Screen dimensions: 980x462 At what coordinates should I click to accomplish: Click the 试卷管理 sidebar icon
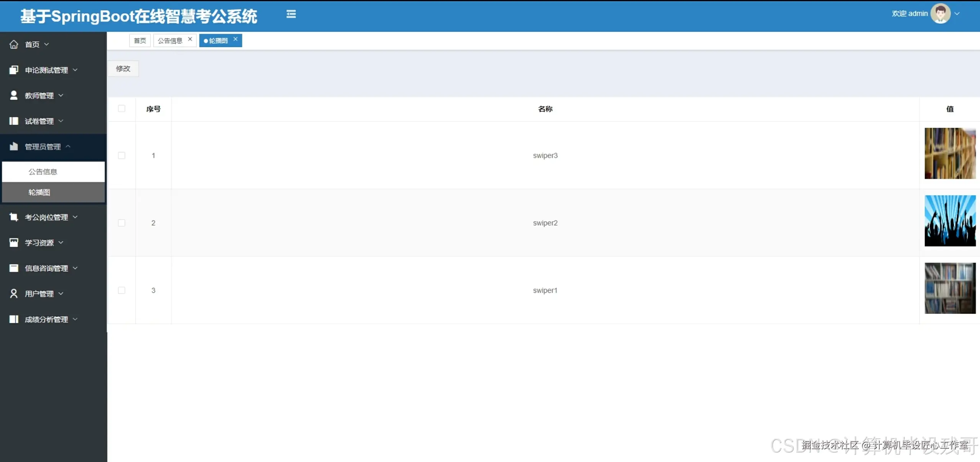click(14, 121)
